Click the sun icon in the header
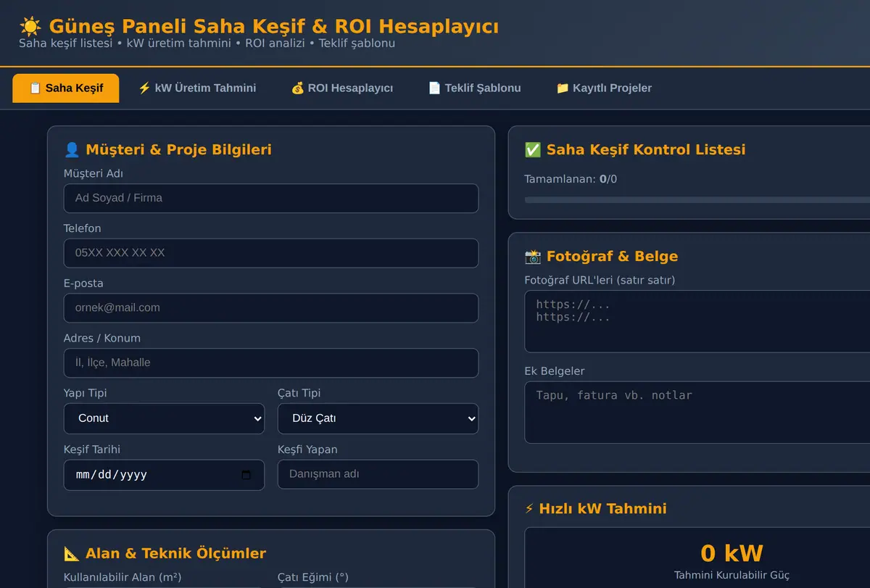The image size is (870, 588). point(30,27)
